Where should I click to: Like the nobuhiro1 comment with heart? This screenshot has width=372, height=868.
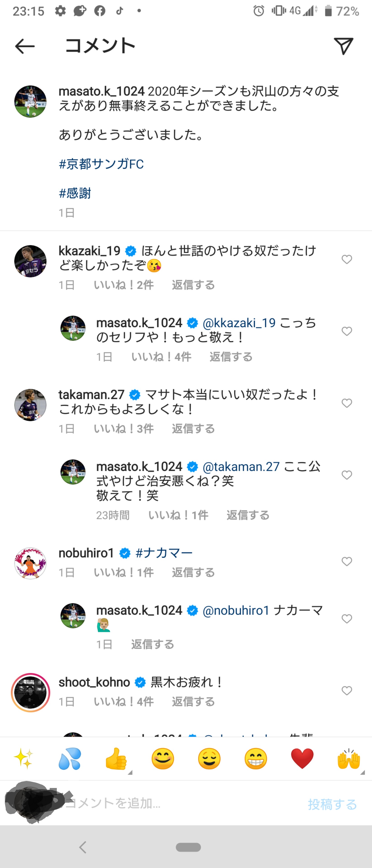(347, 561)
